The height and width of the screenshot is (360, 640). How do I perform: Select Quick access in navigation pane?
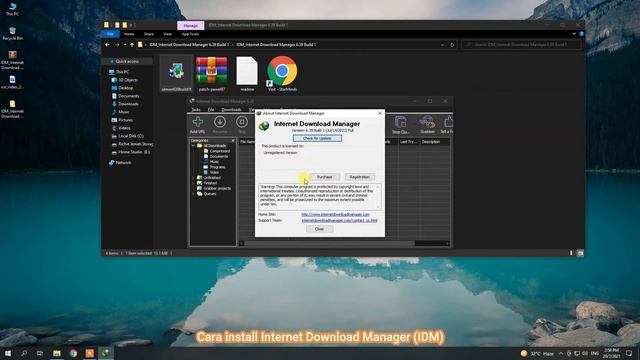point(127,61)
